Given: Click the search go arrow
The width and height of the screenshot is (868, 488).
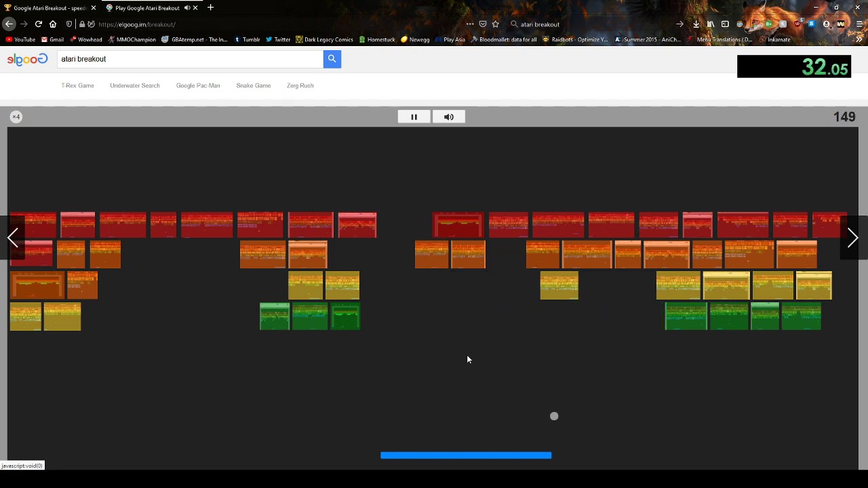Looking at the screenshot, I should pyautogui.click(x=680, y=24).
